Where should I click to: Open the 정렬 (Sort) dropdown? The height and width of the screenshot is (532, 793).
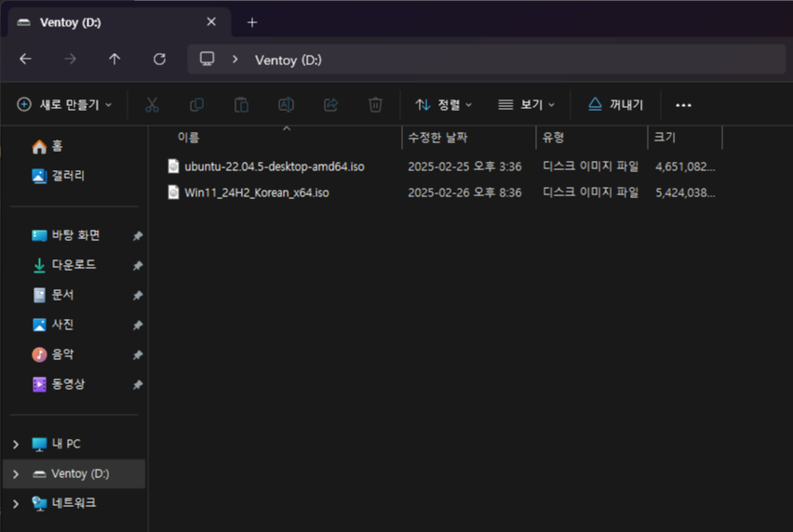(444, 104)
